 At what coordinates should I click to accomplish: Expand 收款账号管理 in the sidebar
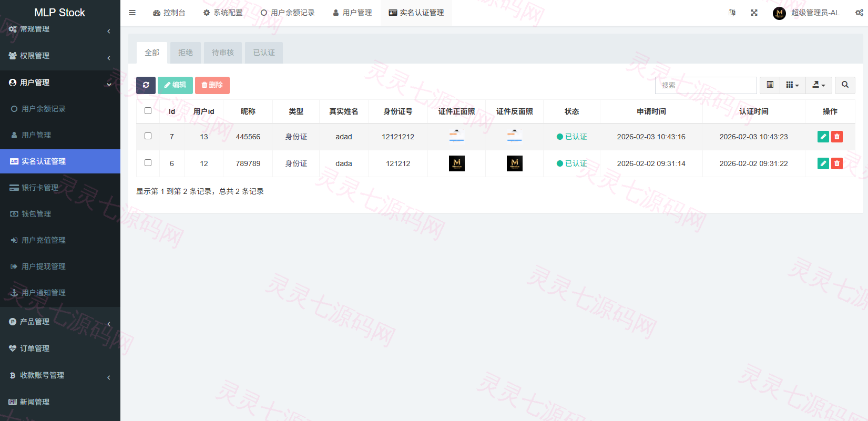pos(60,375)
